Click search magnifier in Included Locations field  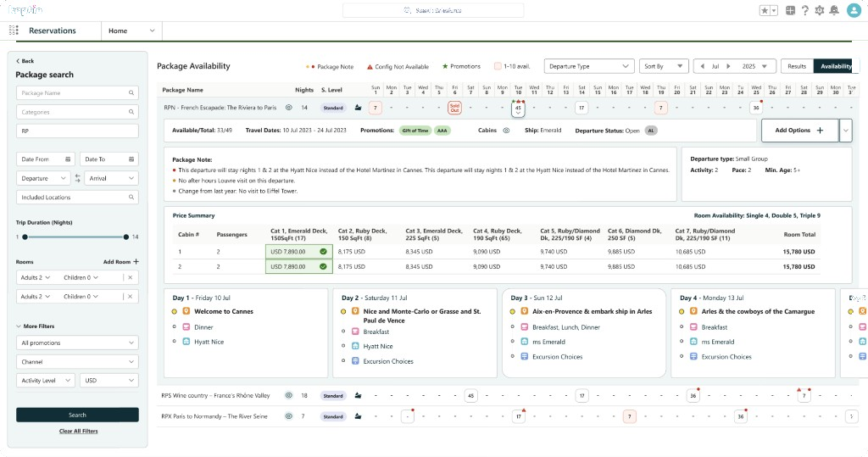tap(131, 198)
